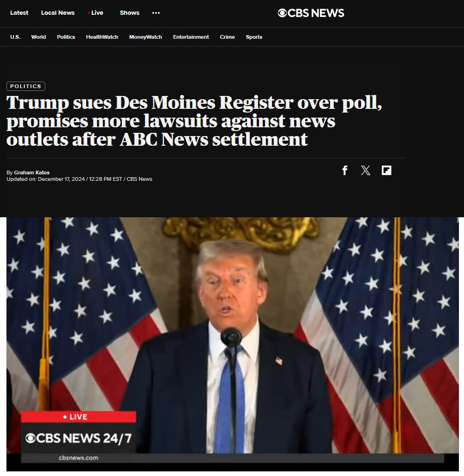This screenshot has height=476, width=464.
Task: Select the U.S. category
Action: 15,37
